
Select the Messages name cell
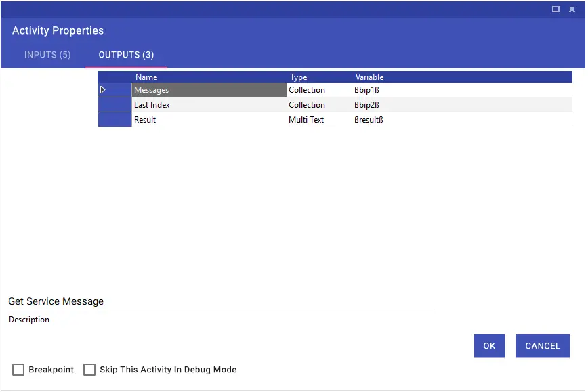pyautogui.click(x=209, y=90)
